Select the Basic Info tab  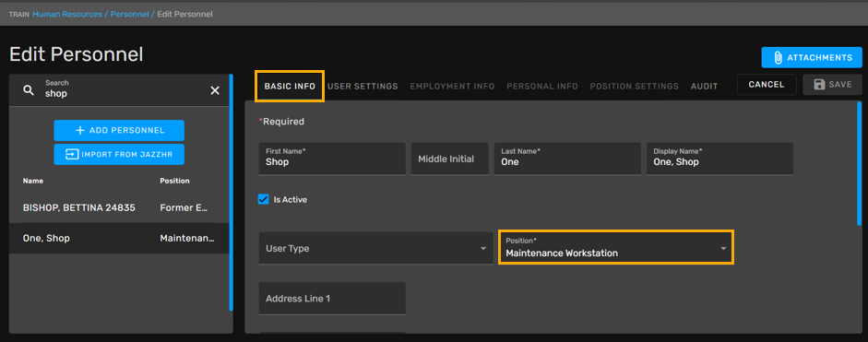pos(290,87)
